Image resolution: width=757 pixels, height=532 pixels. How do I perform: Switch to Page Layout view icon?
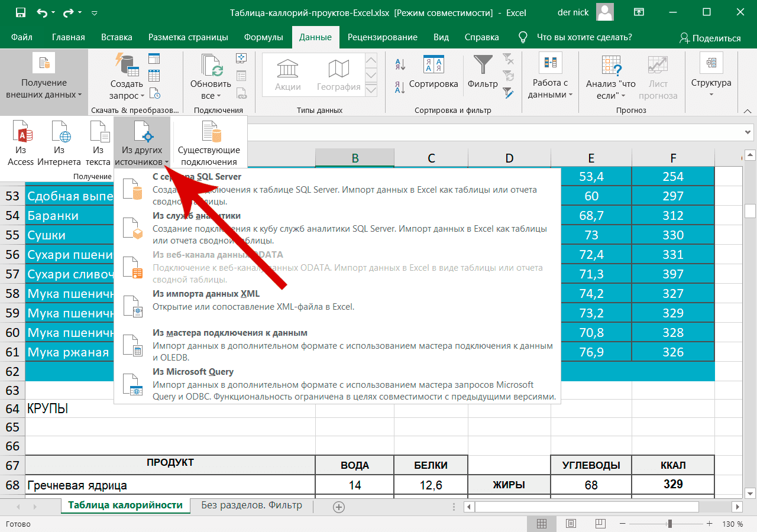point(570,524)
